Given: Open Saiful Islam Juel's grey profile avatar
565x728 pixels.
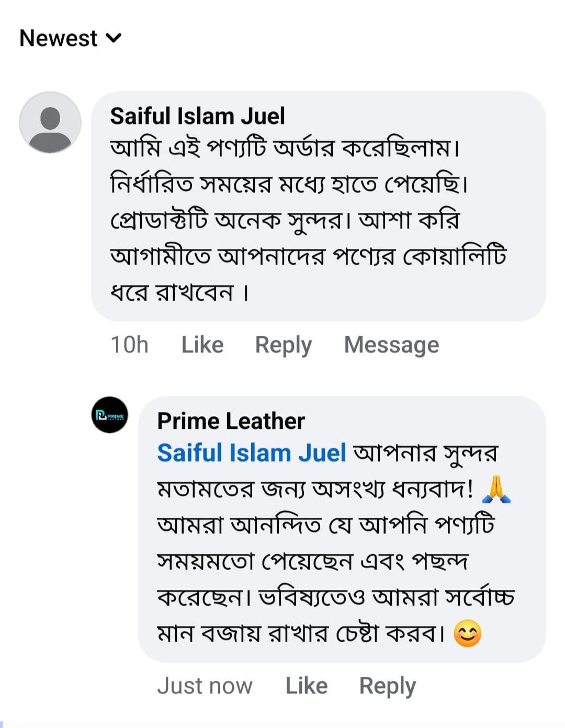Looking at the screenshot, I should point(50,122).
